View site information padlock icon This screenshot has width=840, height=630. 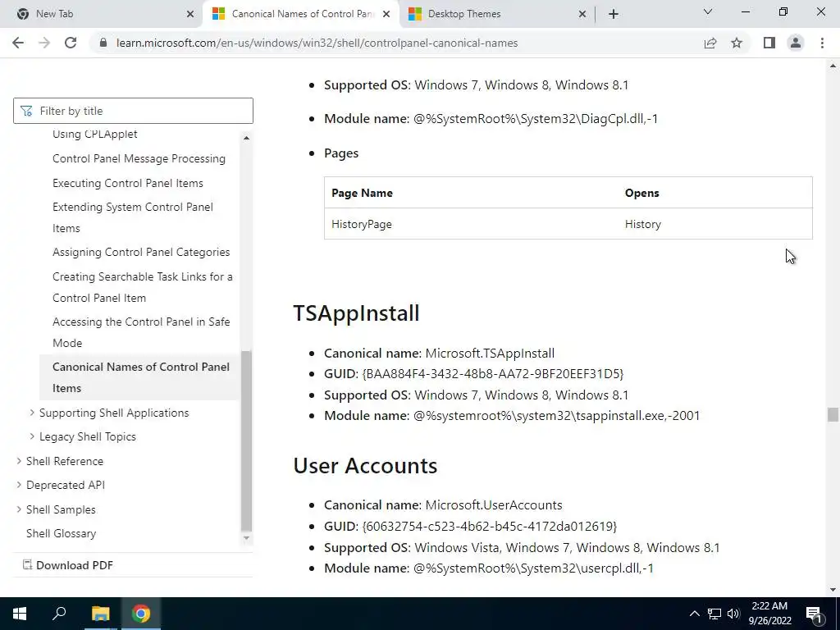tap(103, 43)
